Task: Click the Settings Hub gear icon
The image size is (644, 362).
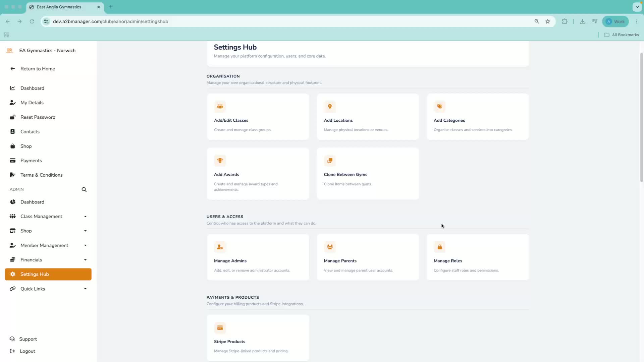Action: click(x=13, y=274)
